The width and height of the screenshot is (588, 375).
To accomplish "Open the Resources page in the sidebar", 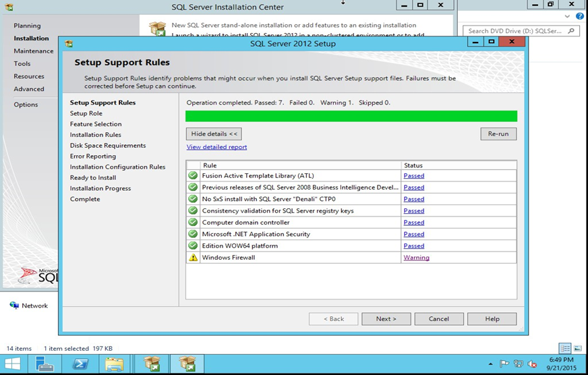I will [x=29, y=77].
